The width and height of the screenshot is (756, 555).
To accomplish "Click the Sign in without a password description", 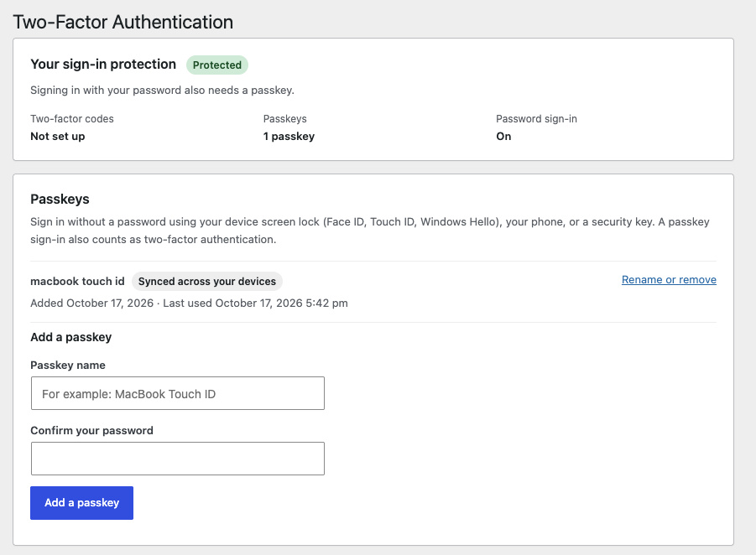I will [370, 231].
